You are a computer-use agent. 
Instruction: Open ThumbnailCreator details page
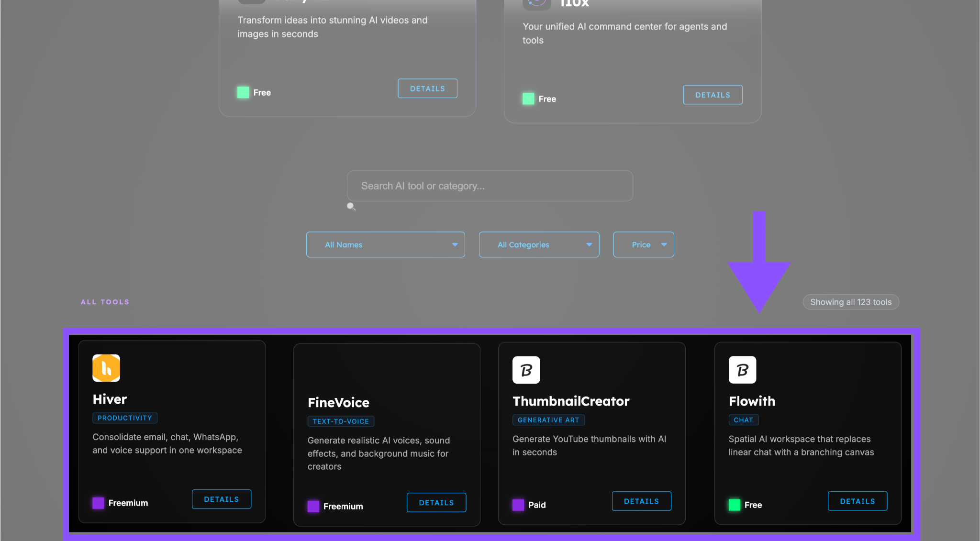point(641,501)
